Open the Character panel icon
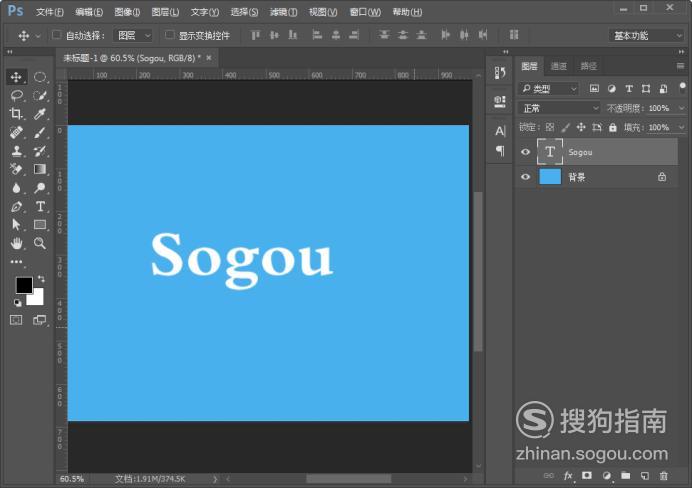The height and width of the screenshot is (488, 692). (500, 131)
